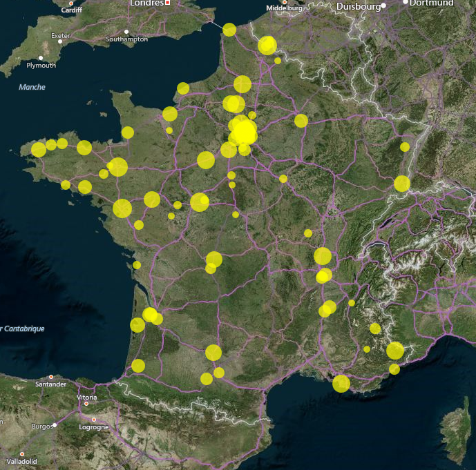Select the yellow bubble at Reims east of Paris
The height and width of the screenshot is (470, 476).
pyautogui.click(x=301, y=121)
